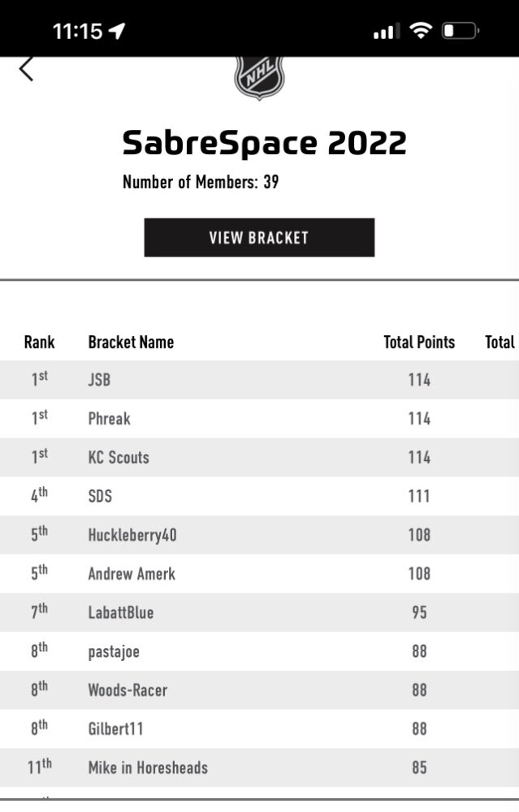
Task: Sort by Bracket Name column header
Action: coord(131,343)
